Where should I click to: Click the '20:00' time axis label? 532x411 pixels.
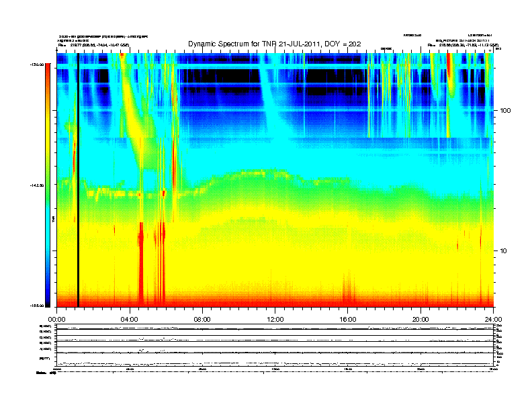(x=420, y=320)
